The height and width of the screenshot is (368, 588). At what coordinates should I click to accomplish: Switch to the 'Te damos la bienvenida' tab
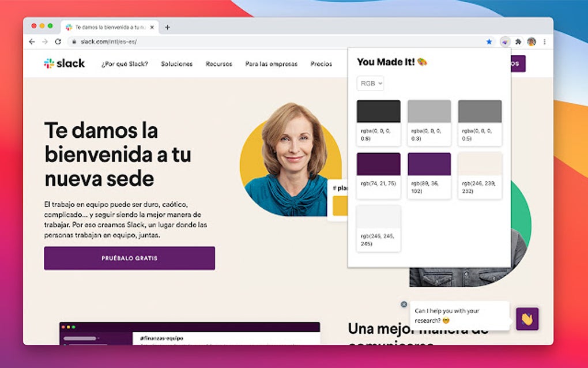(x=107, y=26)
